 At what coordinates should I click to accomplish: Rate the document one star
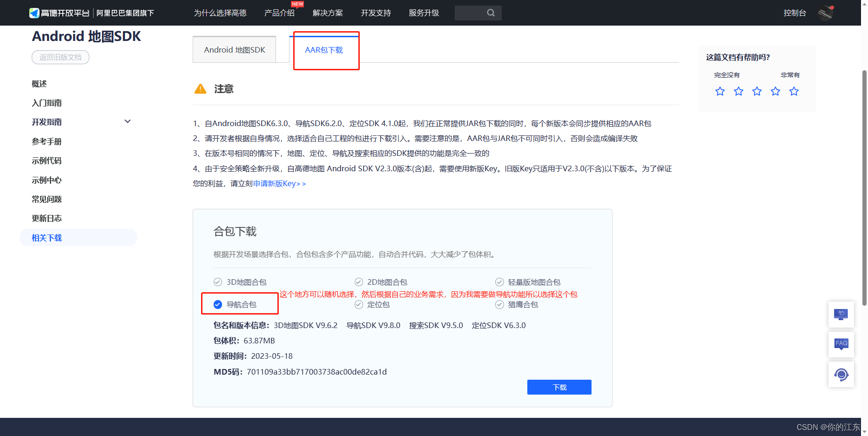point(720,91)
